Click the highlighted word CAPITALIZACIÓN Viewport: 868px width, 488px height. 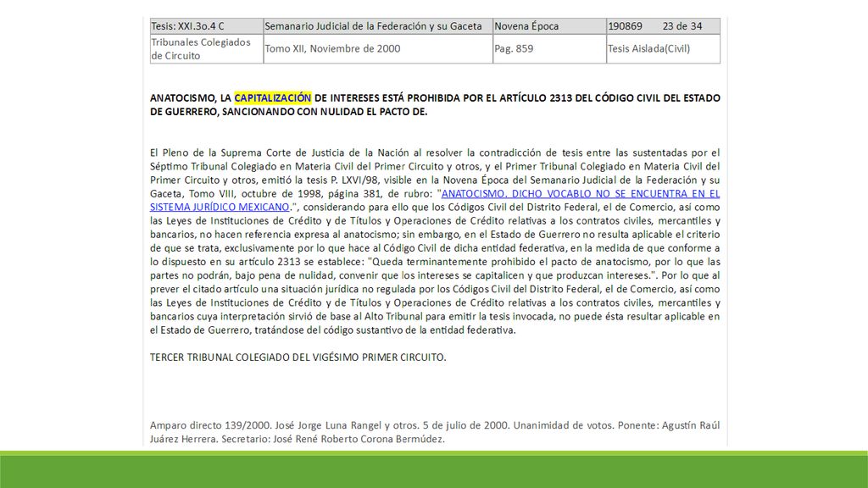(x=273, y=98)
